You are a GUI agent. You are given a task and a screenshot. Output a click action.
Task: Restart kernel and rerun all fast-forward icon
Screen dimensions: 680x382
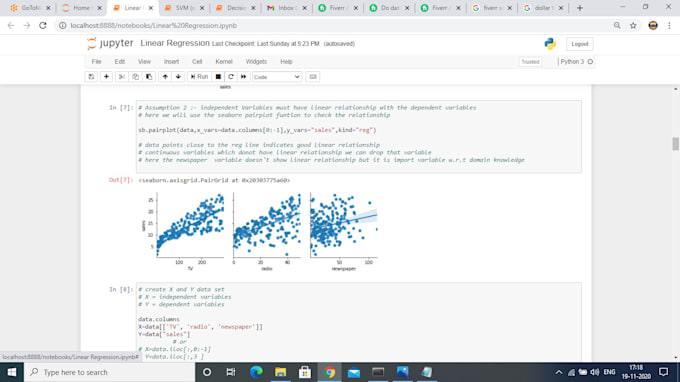point(244,77)
